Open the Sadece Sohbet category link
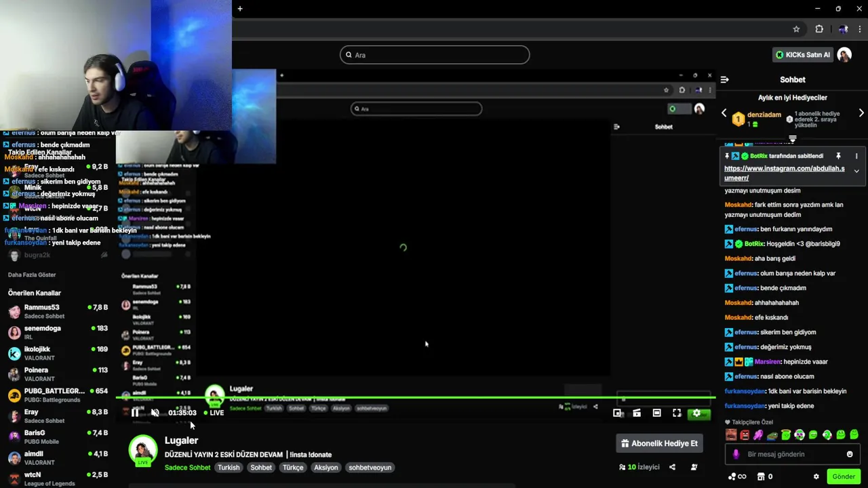The width and height of the screenshot is (868, 488). click(x=187, y=468)
